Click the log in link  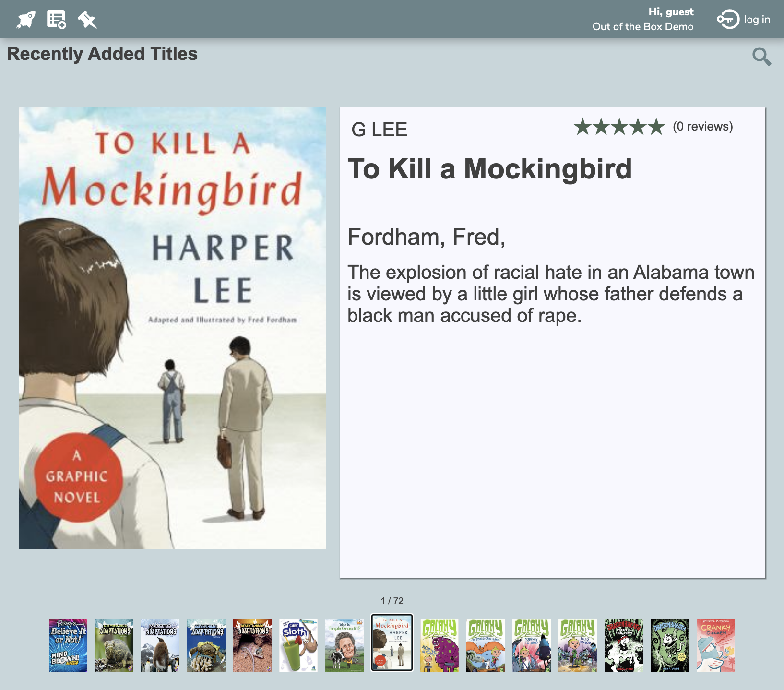(x=757, y=20)
